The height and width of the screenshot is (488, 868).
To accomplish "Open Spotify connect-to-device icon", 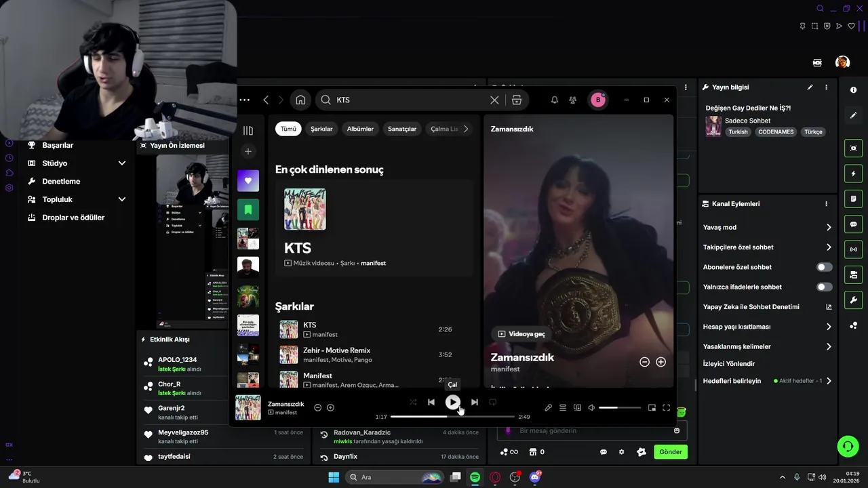I will click(577, 407).
